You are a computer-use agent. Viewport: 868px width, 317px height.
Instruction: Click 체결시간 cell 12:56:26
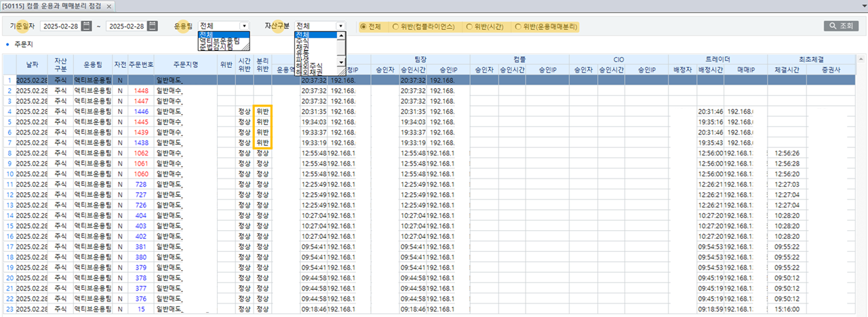tap(787, 153)
